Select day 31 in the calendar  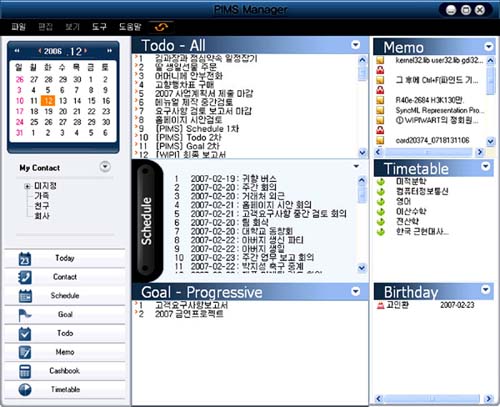(20, 133)
